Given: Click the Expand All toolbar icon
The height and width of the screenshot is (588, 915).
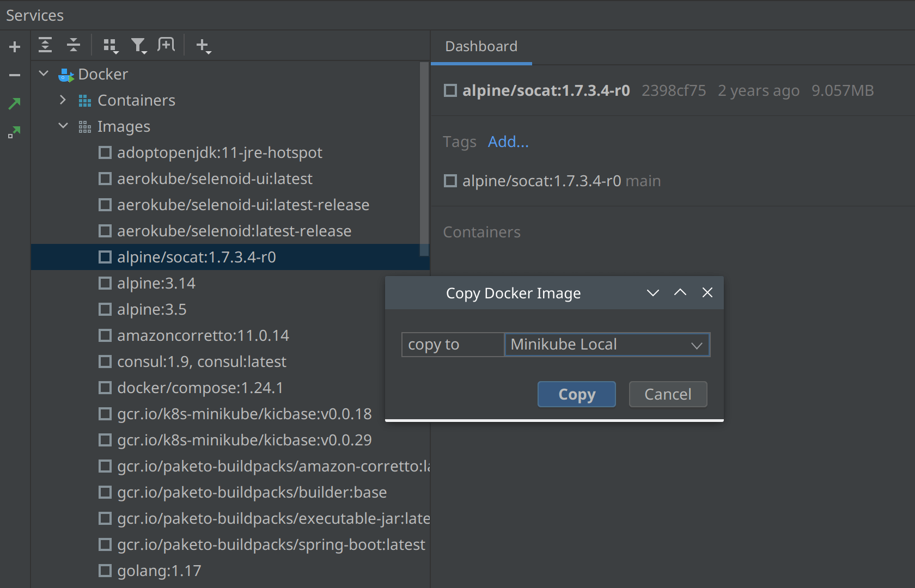Looking at the screenshot, I should (45, 45).
